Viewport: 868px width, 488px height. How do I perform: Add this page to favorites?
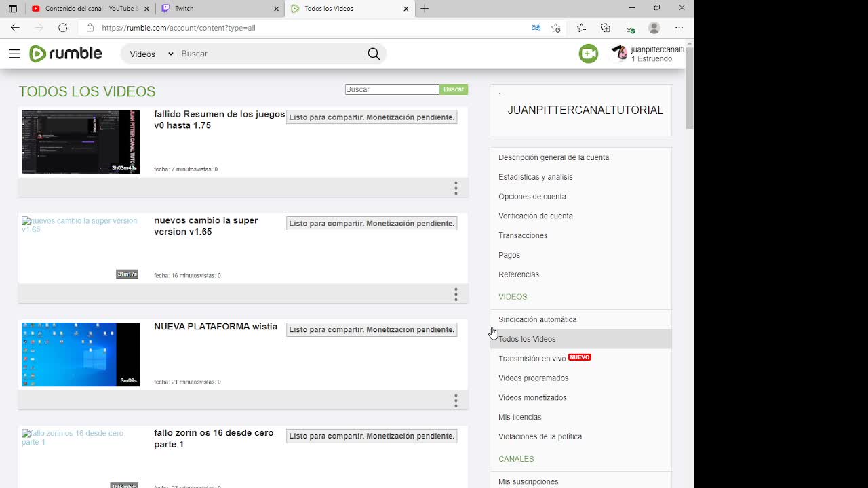pyautogui.click(x=556, y=28)
